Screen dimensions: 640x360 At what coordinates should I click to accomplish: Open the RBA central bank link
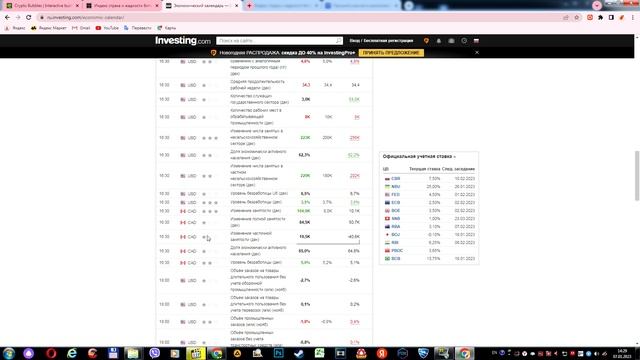click(396, 227)
